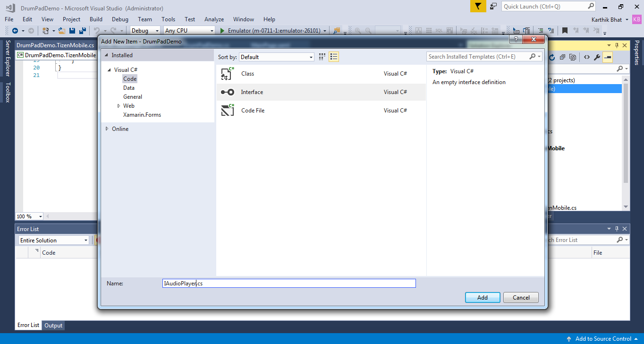
Task: Open the notifications flag icon
Action: (478, 6)
